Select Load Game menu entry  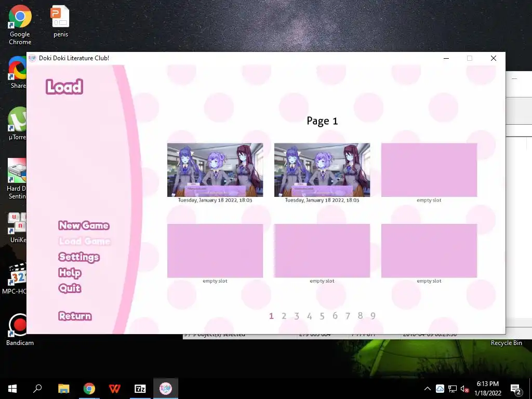click(85, 241)
